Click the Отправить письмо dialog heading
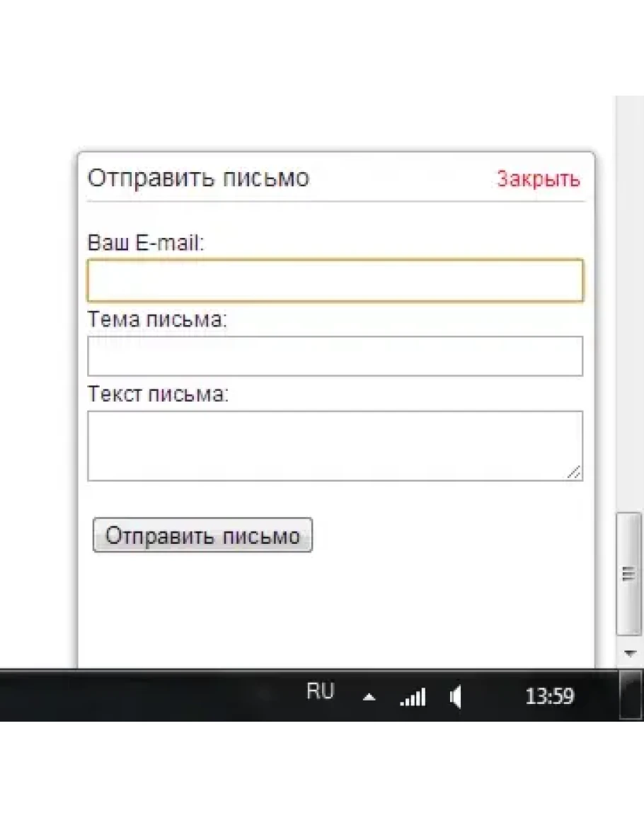The height and width of the screenshot is (818, 644). 198,178
